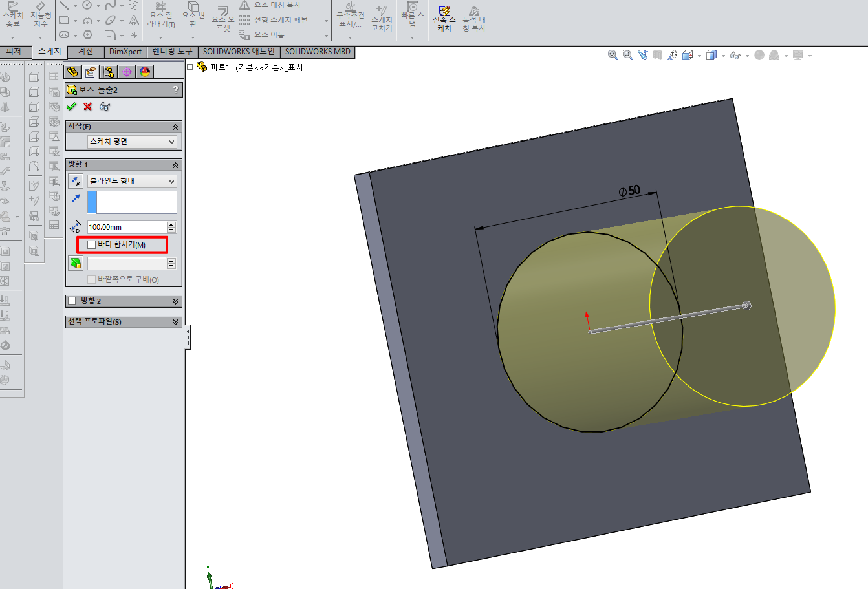Open the FeatureManager design tree tab icon
The image size is (868, 589).
(72, 72)
